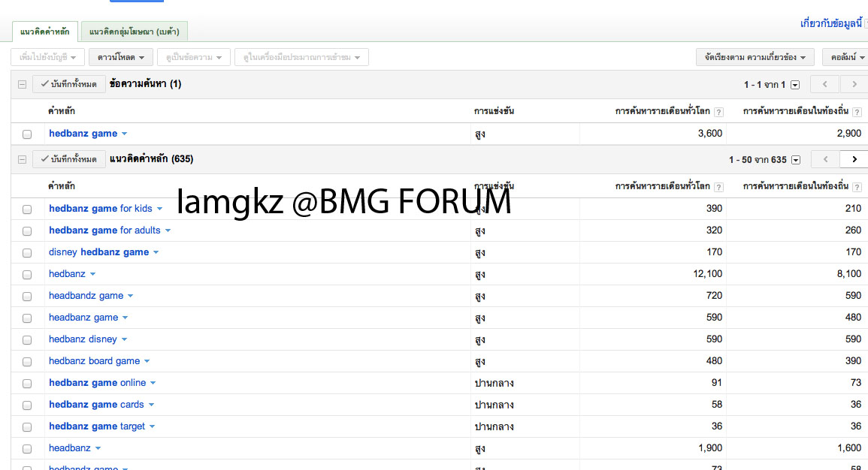Check the box for disney hedbanz game
Viewport: 868px width, 470px height.
[x=27, y=253]
